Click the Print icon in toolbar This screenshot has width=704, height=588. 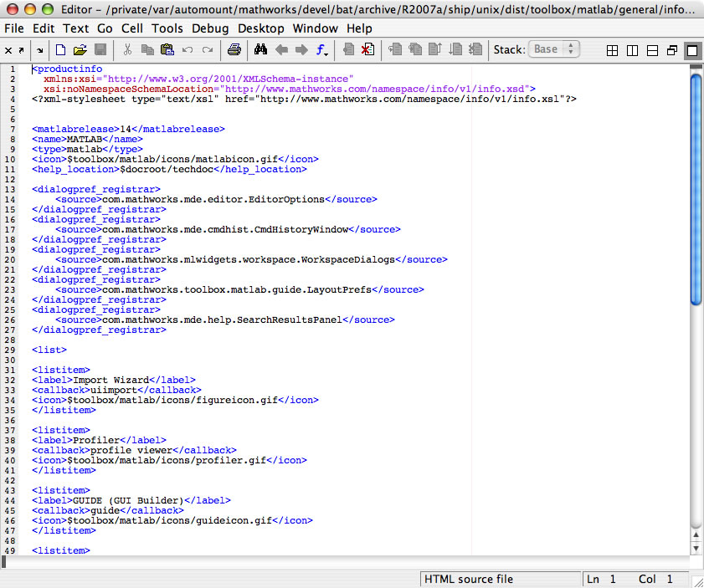click(x=234, y=50)
